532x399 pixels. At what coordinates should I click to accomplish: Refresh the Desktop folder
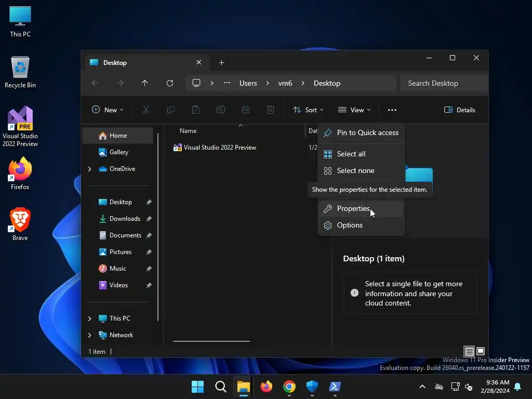click(170, 83)
